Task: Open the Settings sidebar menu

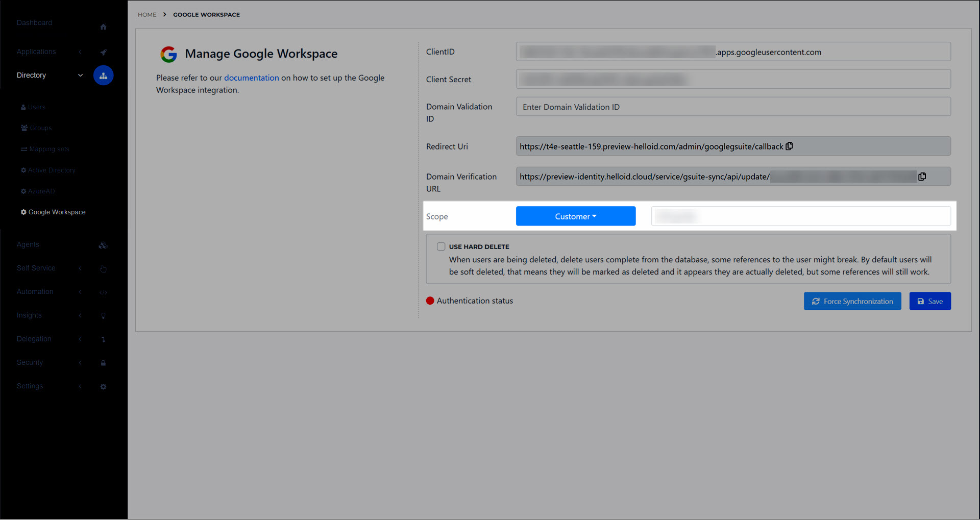Action: [30, 386]
